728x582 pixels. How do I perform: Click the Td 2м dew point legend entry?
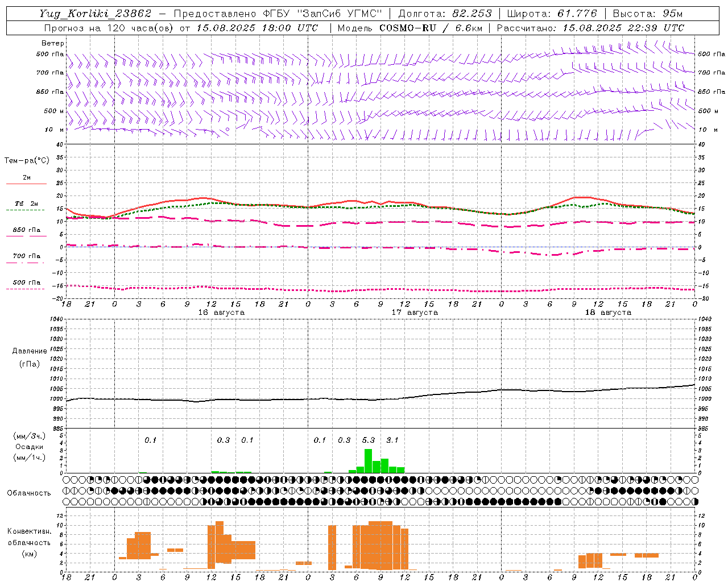click(x=26, y=204)
